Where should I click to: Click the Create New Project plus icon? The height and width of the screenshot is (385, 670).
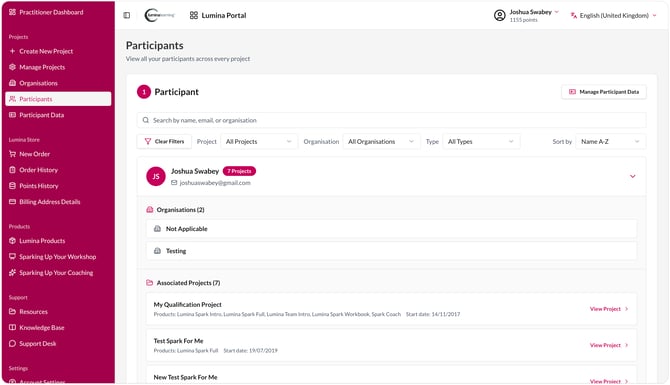tap(12, 51)
